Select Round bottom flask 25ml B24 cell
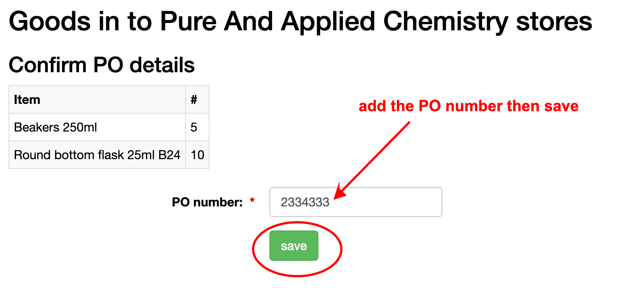 coord(97,155)
